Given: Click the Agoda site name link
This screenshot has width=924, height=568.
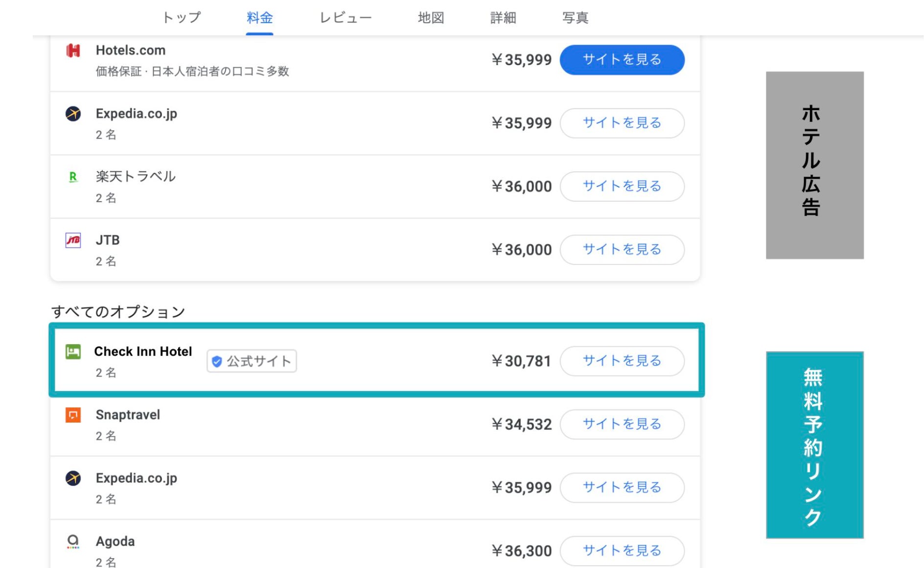Looking at the screenshot, I should pos(115,541).
